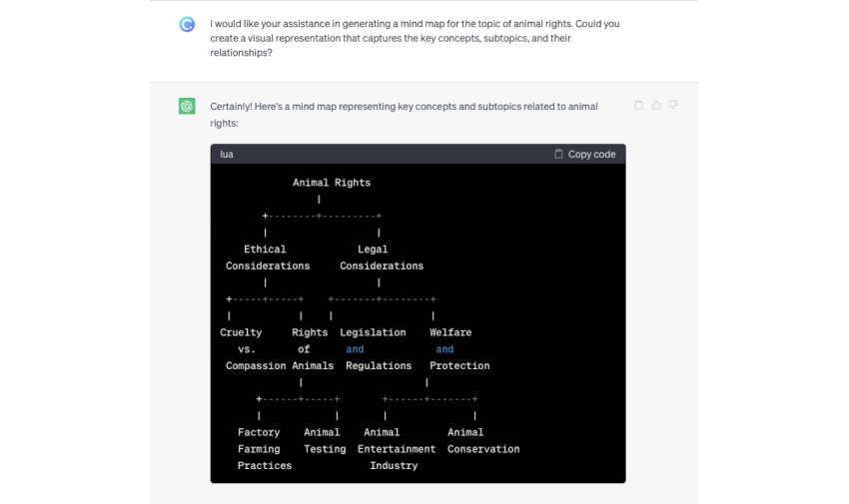Click the 'Welfare' word in code block
The image size is (849, 504).
click(450, 332)
